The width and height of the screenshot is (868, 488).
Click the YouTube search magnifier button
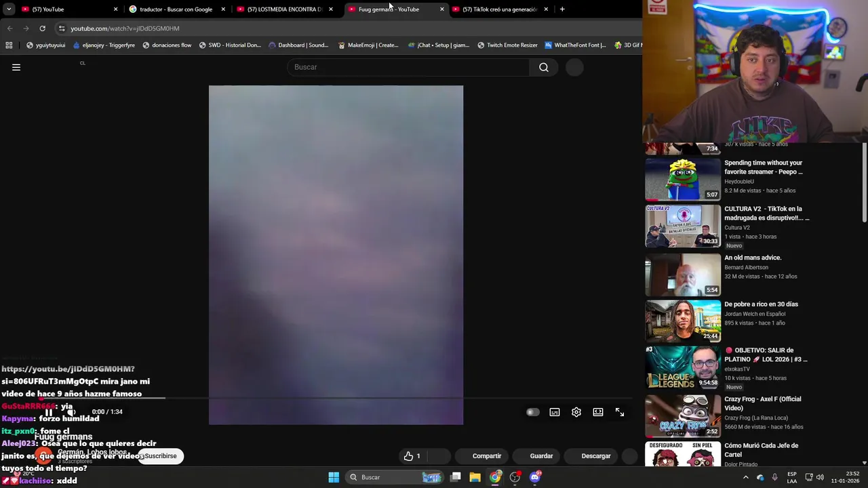(544, 67)
